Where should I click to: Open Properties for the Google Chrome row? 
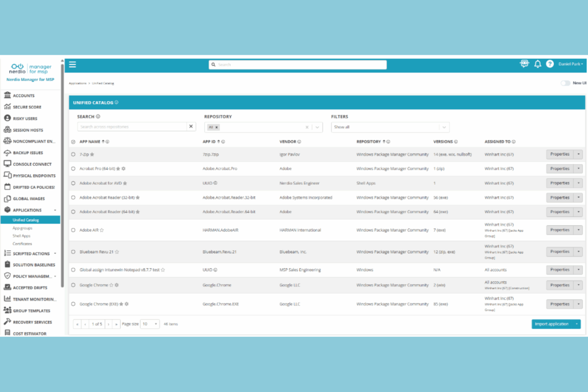pyautogui.click(x=559, y=285)
